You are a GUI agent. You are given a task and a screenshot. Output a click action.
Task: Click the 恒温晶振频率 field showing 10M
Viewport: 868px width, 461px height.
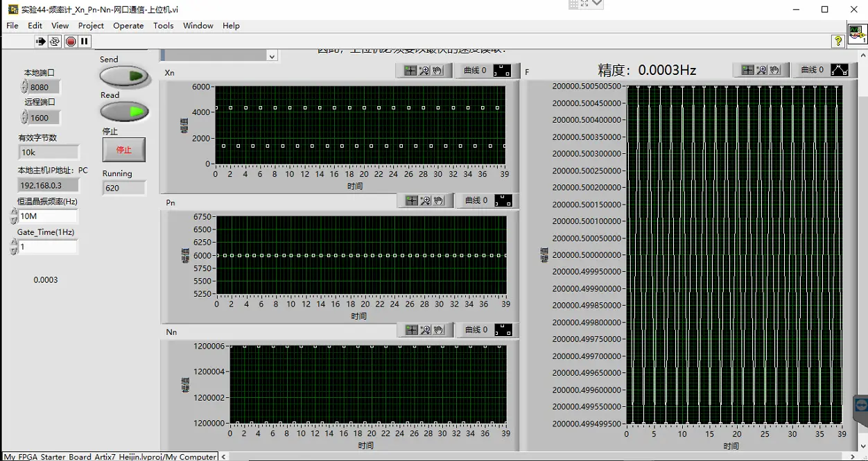(48, 216)
